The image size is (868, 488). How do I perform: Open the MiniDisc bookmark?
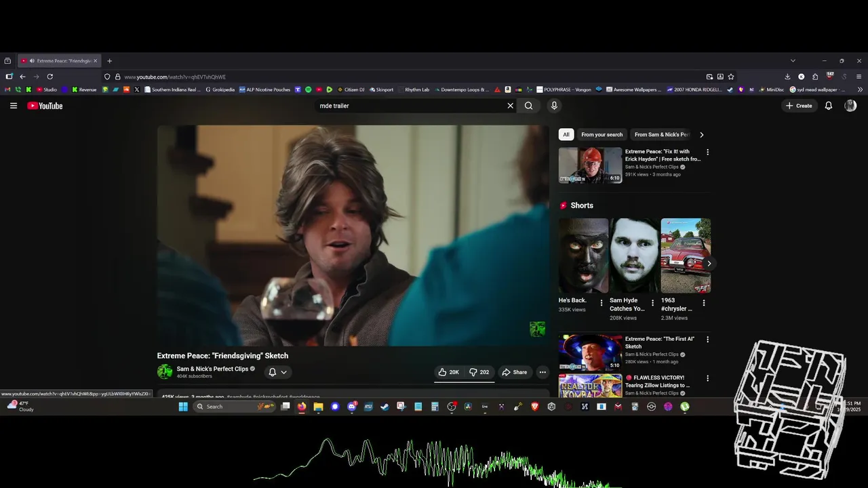point(771,89)
